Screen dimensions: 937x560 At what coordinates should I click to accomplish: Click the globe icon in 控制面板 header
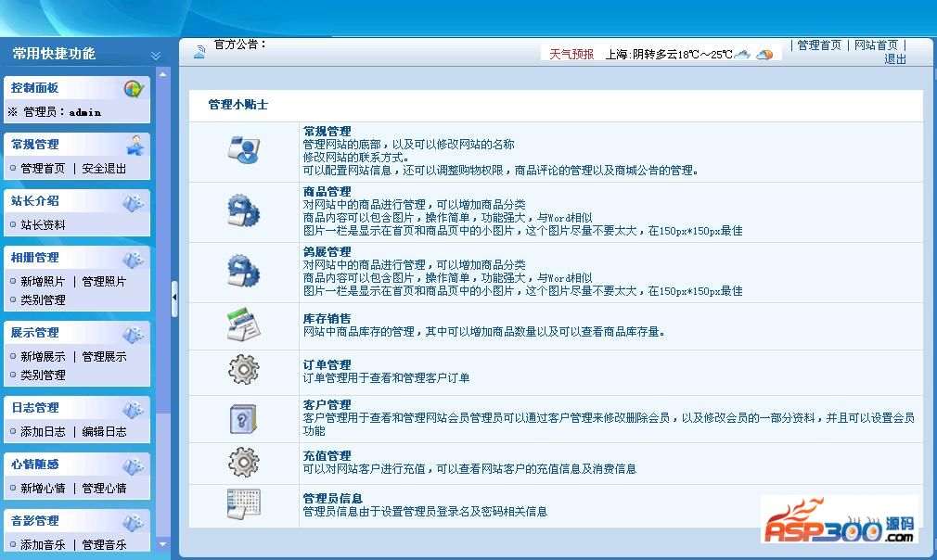134,89
